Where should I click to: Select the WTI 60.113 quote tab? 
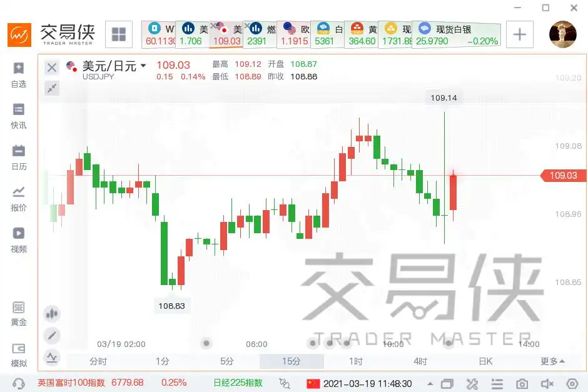160,34
